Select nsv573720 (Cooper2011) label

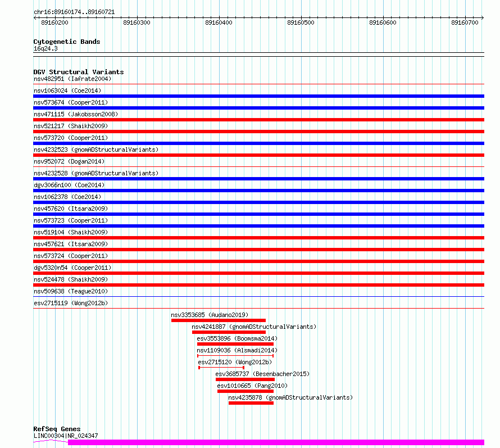click(71, 138)
